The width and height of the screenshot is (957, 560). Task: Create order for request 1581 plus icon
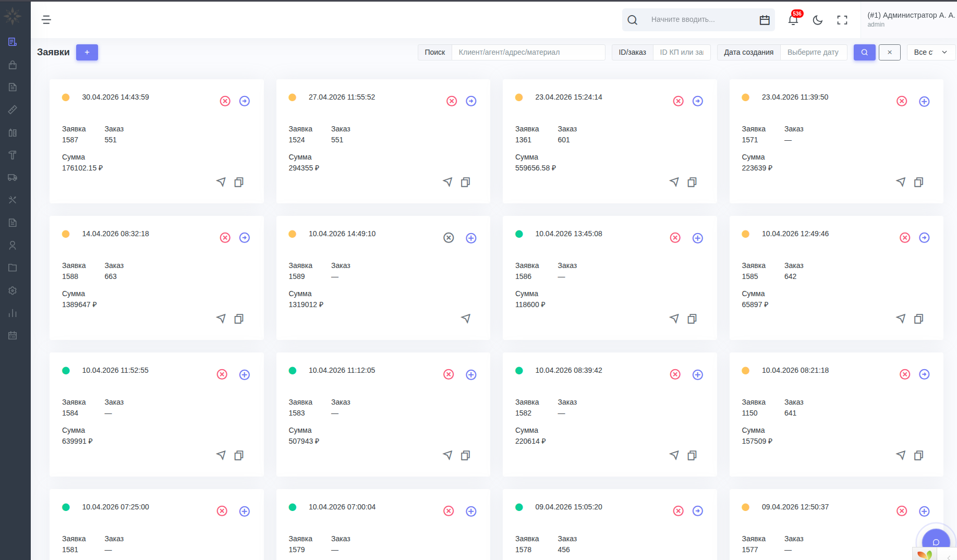(245, 511)
